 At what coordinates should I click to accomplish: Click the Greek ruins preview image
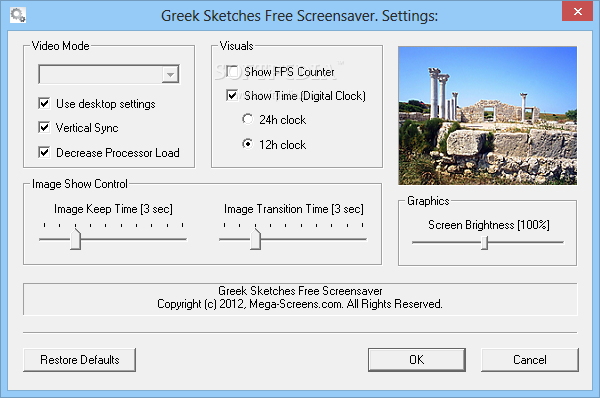click(488, 116)
